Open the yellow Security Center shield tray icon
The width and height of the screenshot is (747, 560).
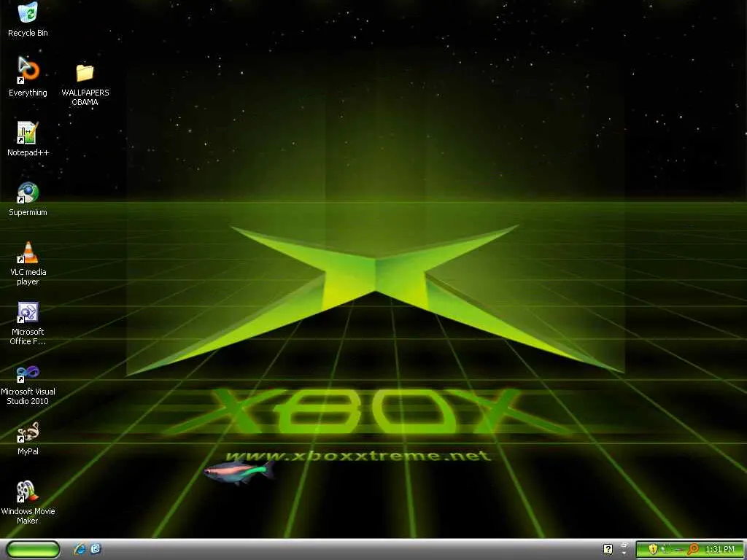pyautogui.click(x=653, y=549)
